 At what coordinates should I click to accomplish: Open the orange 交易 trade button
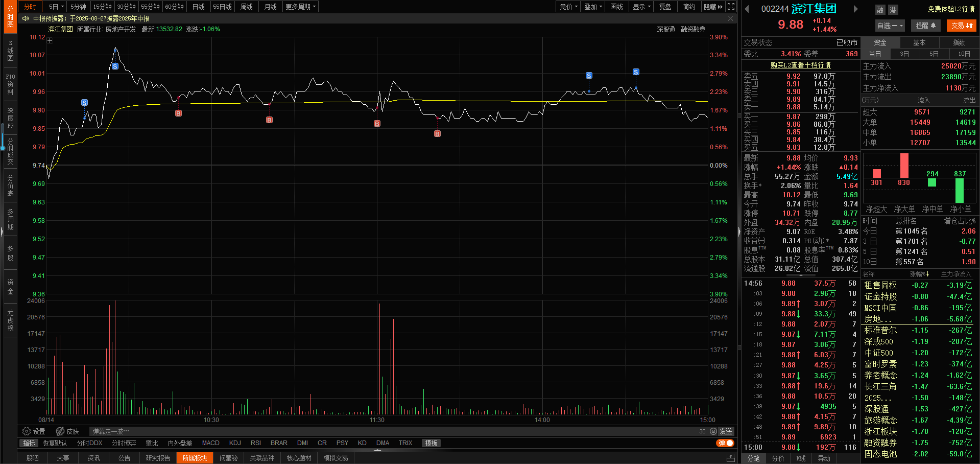(x=962, y=26)
